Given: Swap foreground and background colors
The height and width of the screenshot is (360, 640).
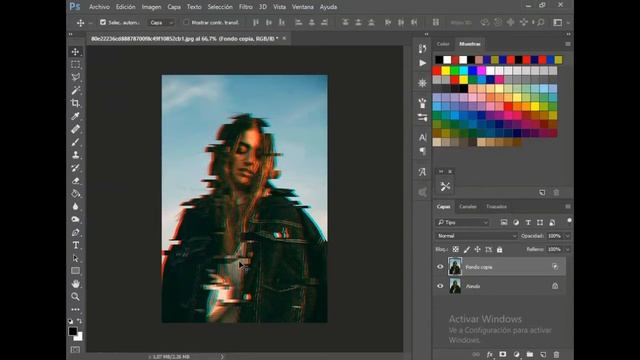Looking at the screenshot, I should point(79,321).
